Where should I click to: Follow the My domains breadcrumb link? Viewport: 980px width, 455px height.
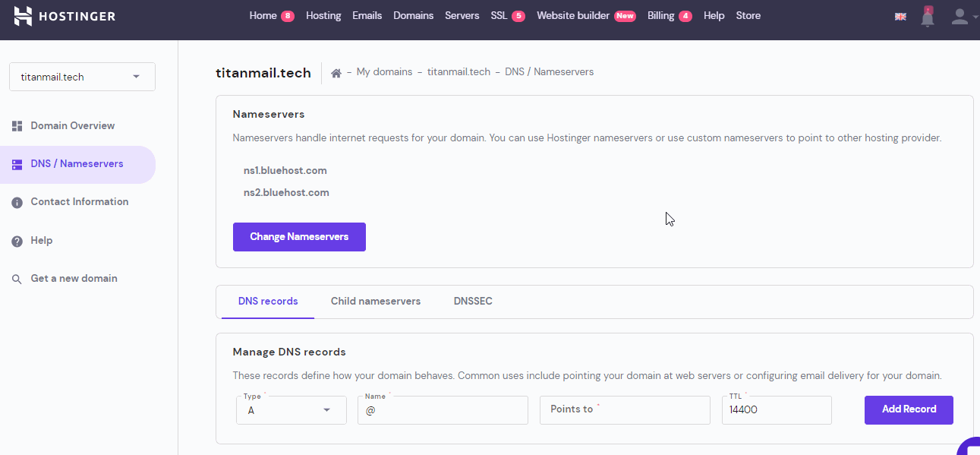tap(384, 72)
